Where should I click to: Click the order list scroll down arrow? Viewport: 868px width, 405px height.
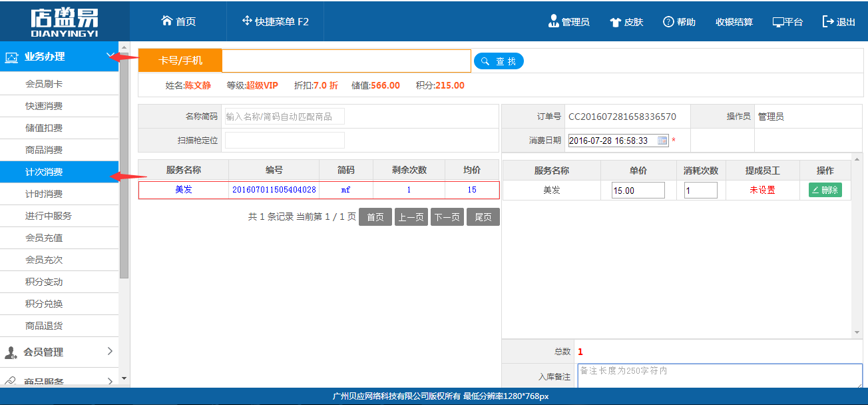click(x=857, y=332)
